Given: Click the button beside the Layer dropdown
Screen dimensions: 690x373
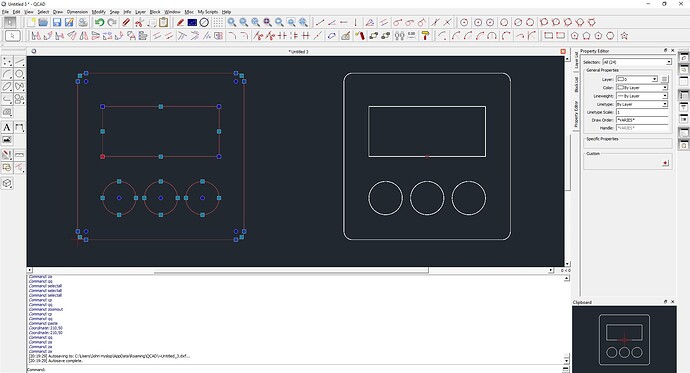Looking at the screenshot, I should click(x=664, y=79).
